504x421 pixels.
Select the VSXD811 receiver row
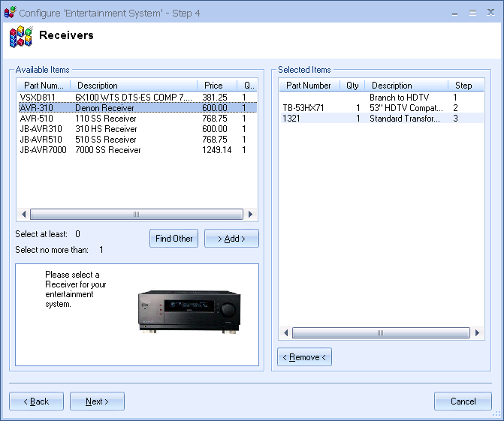[x=105, y=98]
